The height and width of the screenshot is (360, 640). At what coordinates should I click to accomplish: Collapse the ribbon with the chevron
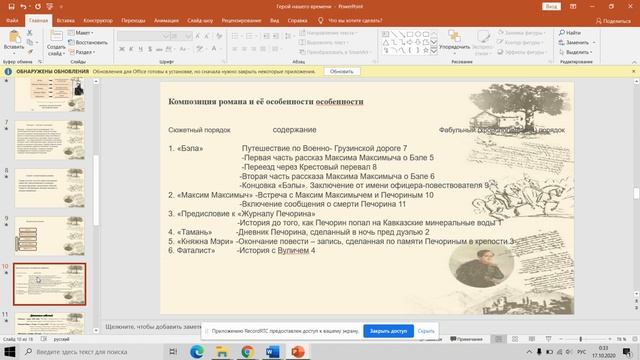(634, 62)
